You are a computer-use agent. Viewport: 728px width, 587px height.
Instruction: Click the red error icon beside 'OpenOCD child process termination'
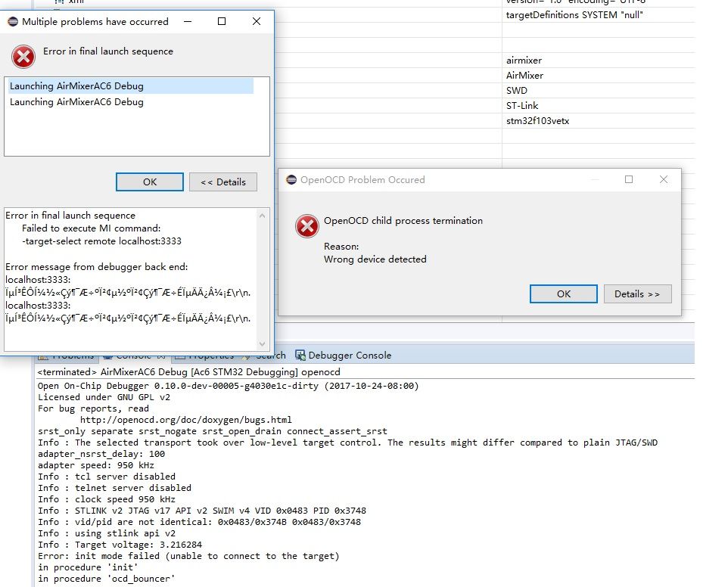coord(307,226)
